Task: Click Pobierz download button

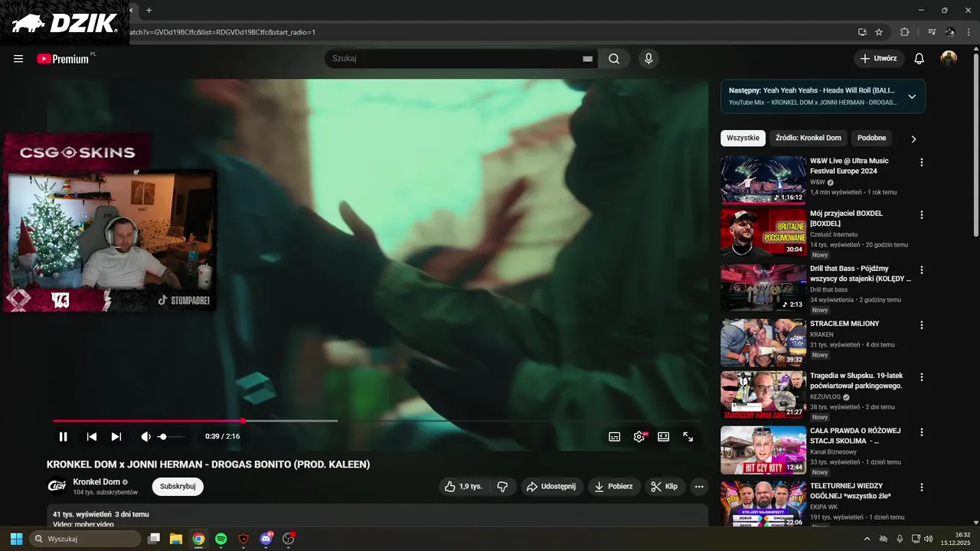Action: pos(614,487)
